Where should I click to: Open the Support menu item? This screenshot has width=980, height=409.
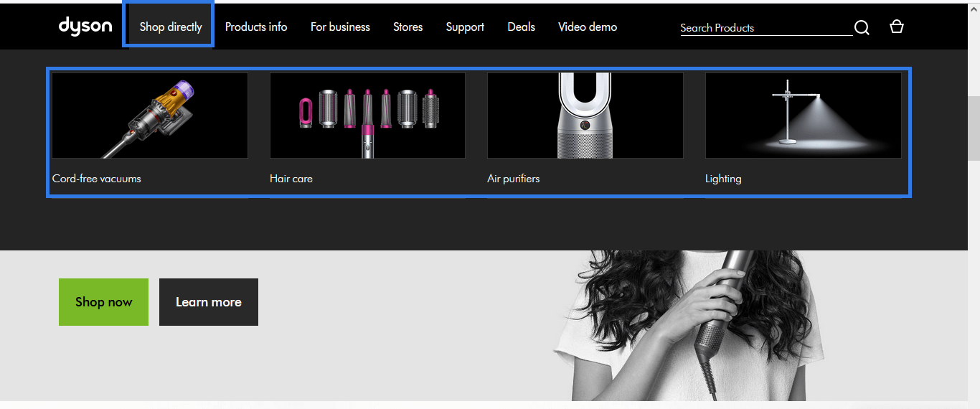coord(465,27)
